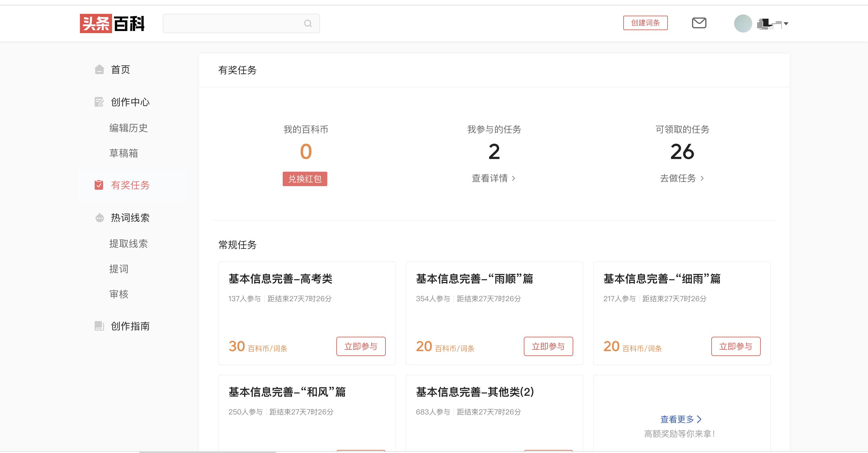Expand 查看详情 under 我参与的任务

pos(493,178)
